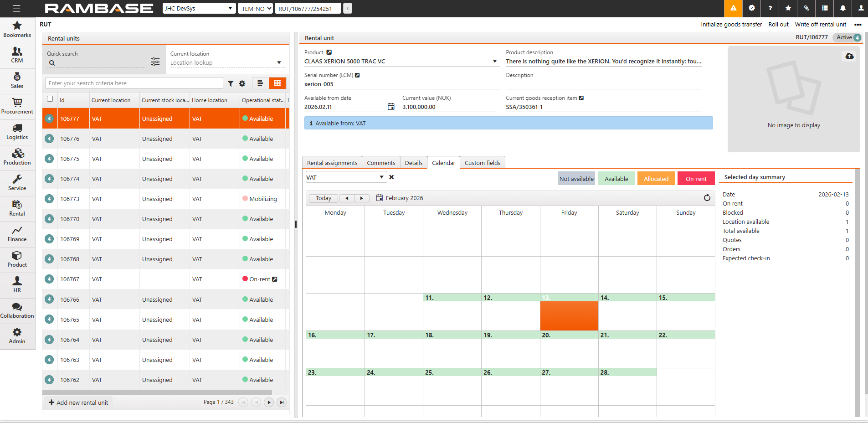Select the Calendar tab
The image size is (868, 423).
(x=443, y=163)
